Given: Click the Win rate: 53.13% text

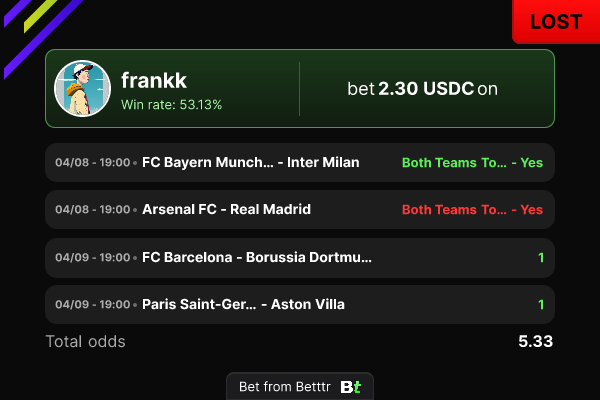Looking at the screenshot, I should tap(171, 104).
